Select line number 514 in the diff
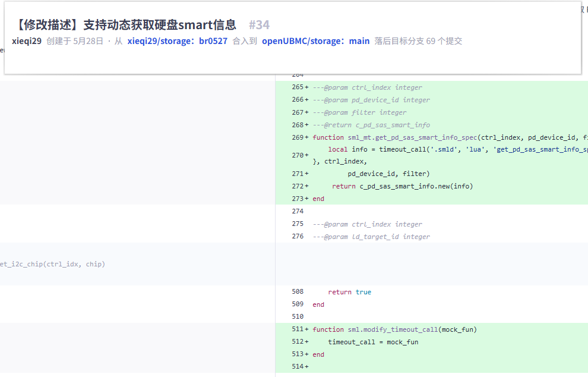Image resolution: width=588 pixels, height=377 pixels. (298, 366)
